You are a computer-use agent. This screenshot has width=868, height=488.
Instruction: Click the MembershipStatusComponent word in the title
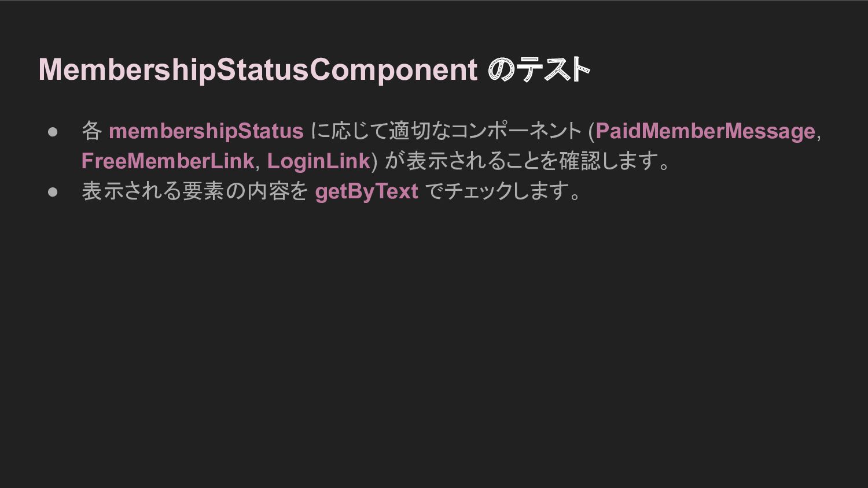[x=258, y=70]
